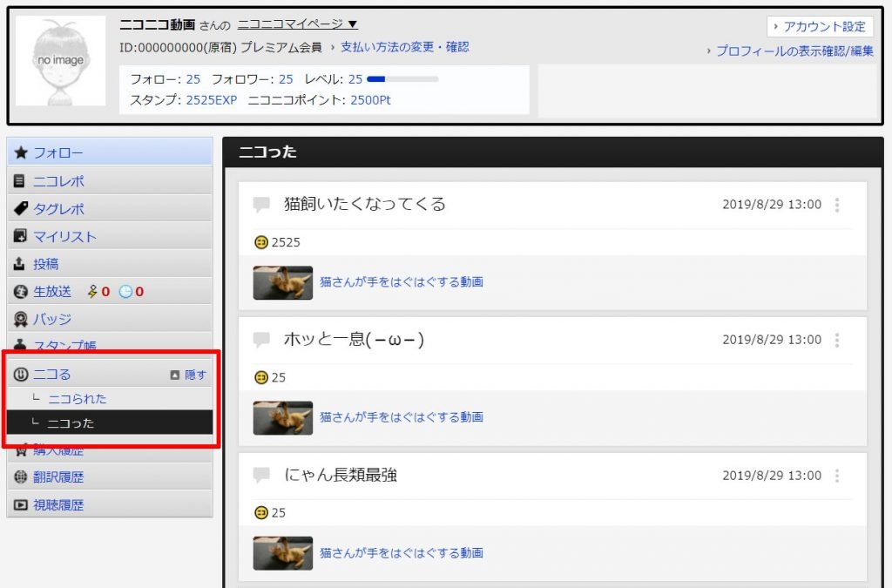Click nicoru face icon under ホッと一息 comment

260,377
